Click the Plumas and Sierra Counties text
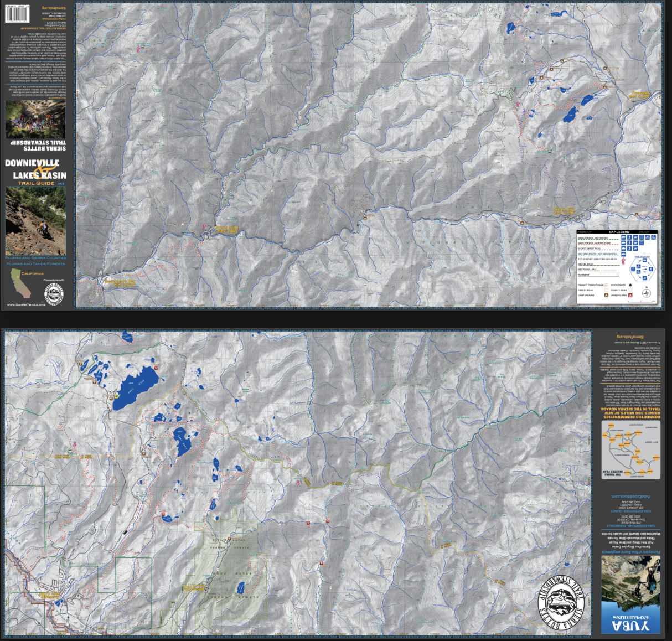Viewport: 672px width, 641px height. pyautogui.click(x=35, y=258)
